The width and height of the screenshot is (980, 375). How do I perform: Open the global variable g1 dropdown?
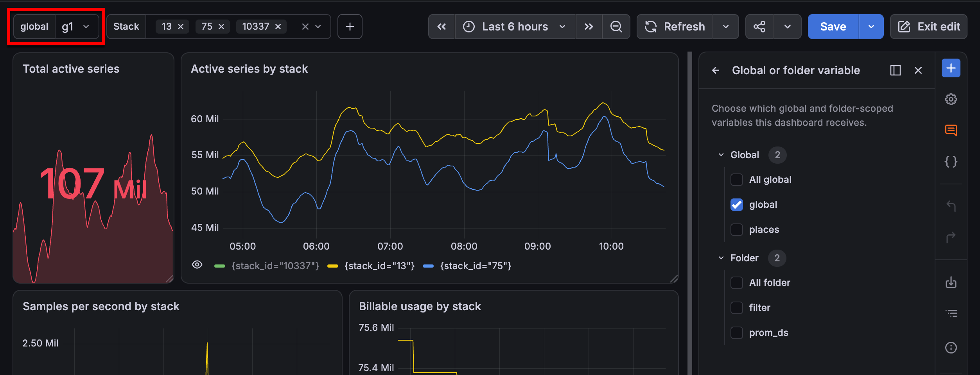tap(77, 27)
